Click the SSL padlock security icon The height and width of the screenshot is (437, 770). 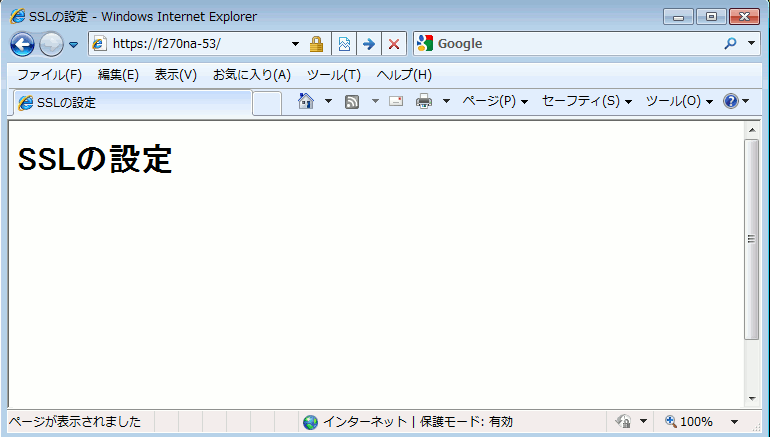click(316, 44)
